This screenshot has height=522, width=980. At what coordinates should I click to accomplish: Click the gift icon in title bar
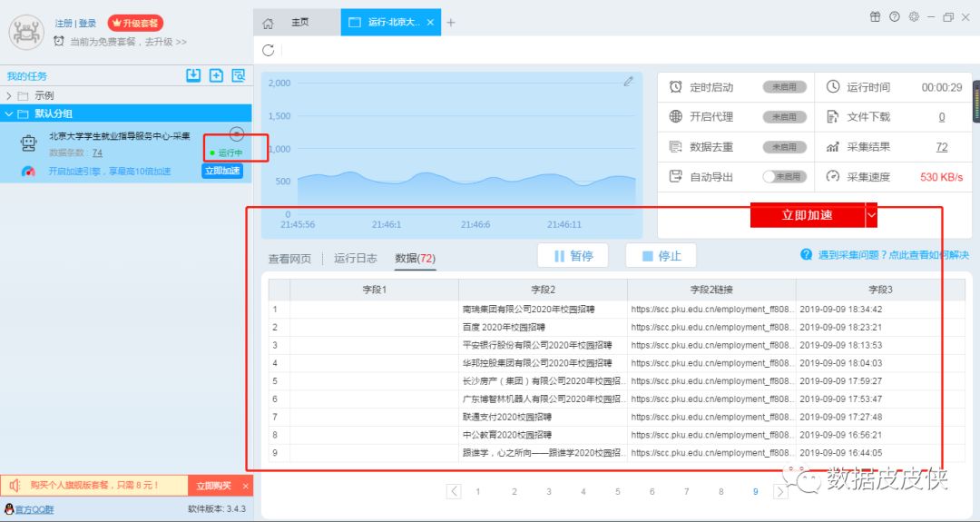875,17
